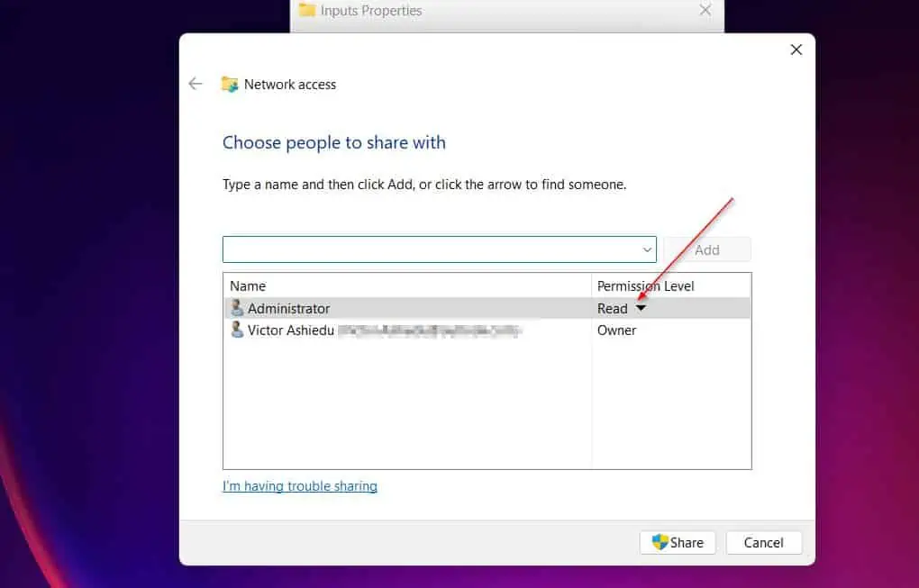919x588 pixels.
Task: Click the Read permission text
Action: [612, 308]
